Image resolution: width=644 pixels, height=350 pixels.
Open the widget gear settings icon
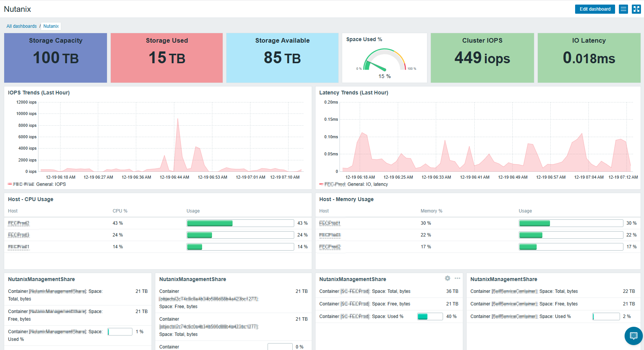coord(448,278)
